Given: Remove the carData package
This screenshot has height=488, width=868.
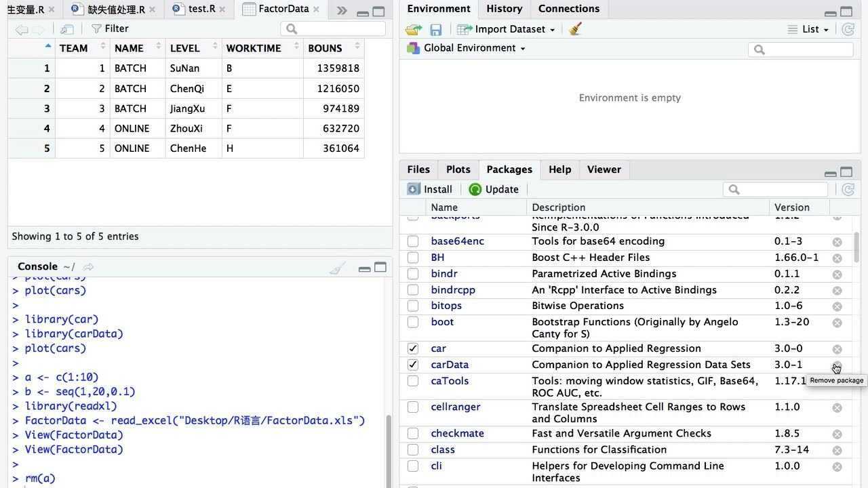Looking at the screenshot, I should (x=837, y=365).
